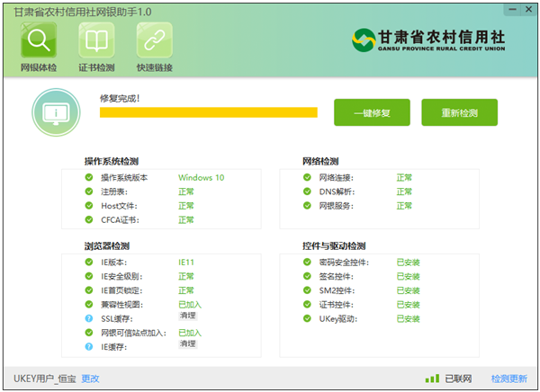Click the 网银体检 tab label
The height and width of the screenshot is (392, 540).
[x=39, y=67]
